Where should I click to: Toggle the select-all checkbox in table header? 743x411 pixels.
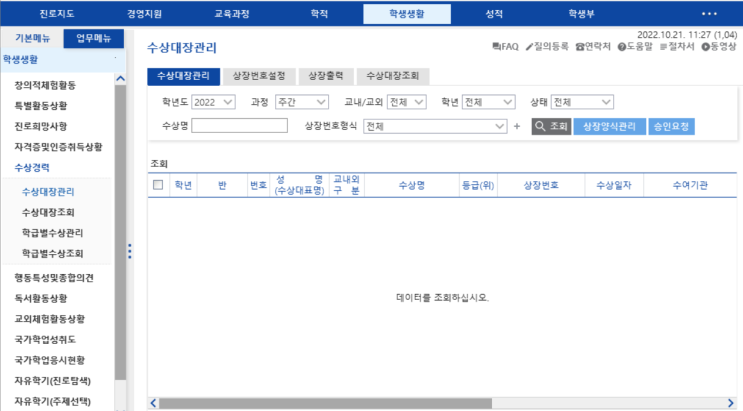click(158, 185)
